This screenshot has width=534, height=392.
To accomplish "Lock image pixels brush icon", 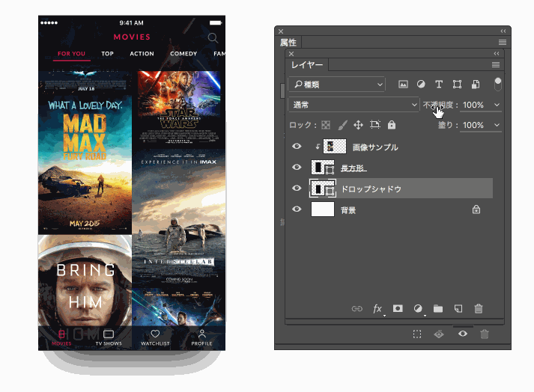I will pos(342,125).
